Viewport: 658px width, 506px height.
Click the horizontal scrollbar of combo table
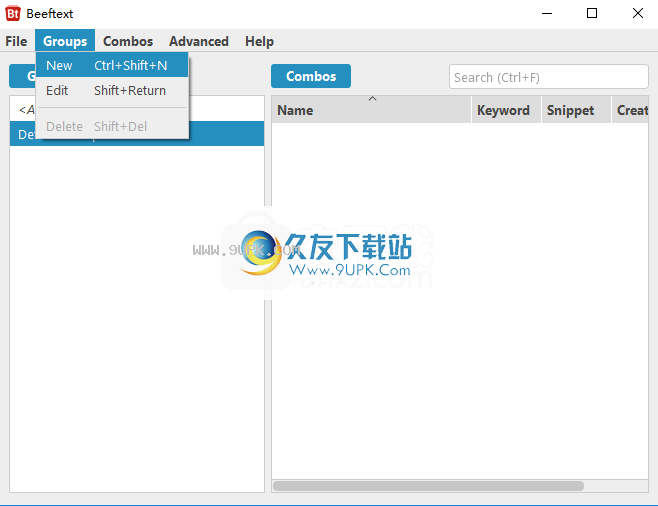[428, 486]
